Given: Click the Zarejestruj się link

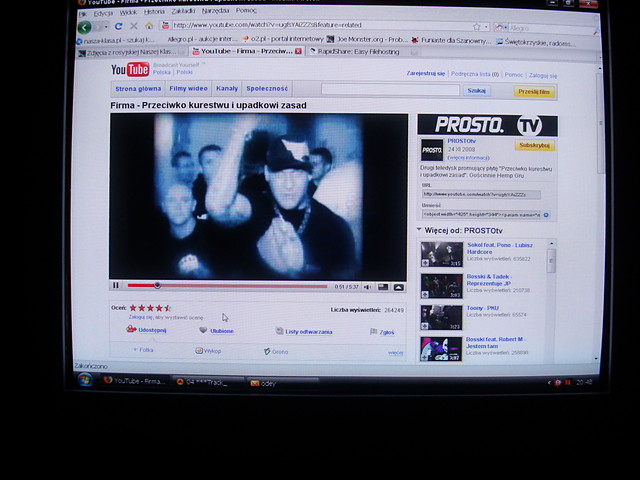Looking at the screenshot, I should click(x=425, y=73).
